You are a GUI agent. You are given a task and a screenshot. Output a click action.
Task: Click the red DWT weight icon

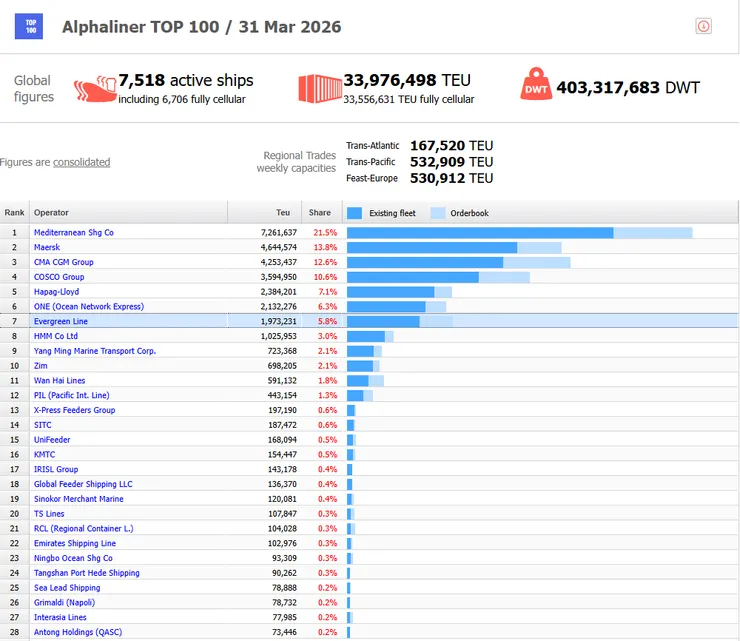tap(536, 84)
